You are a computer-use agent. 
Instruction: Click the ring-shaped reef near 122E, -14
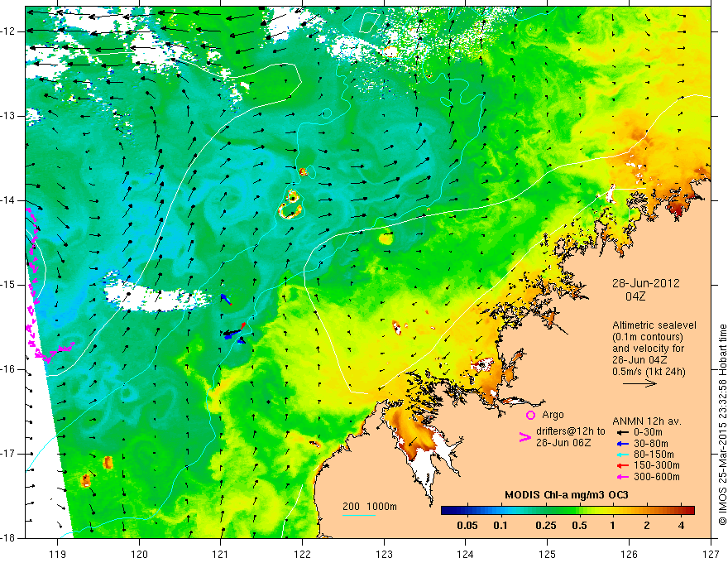click(291, 205)
